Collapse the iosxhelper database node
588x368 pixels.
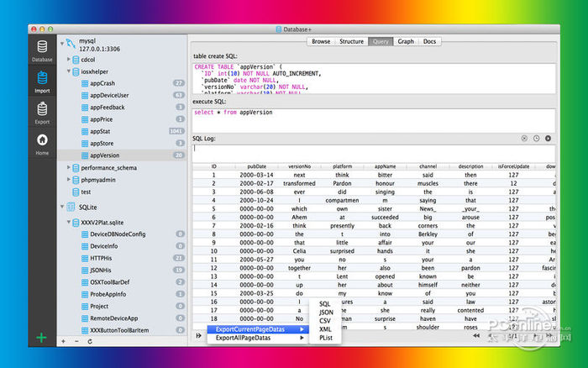tap(68, 71)
